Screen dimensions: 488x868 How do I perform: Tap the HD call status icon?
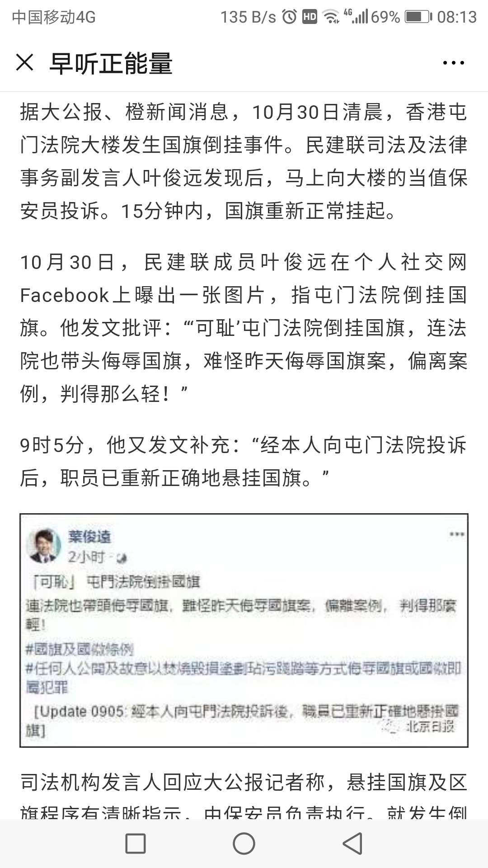click(310, 17)
